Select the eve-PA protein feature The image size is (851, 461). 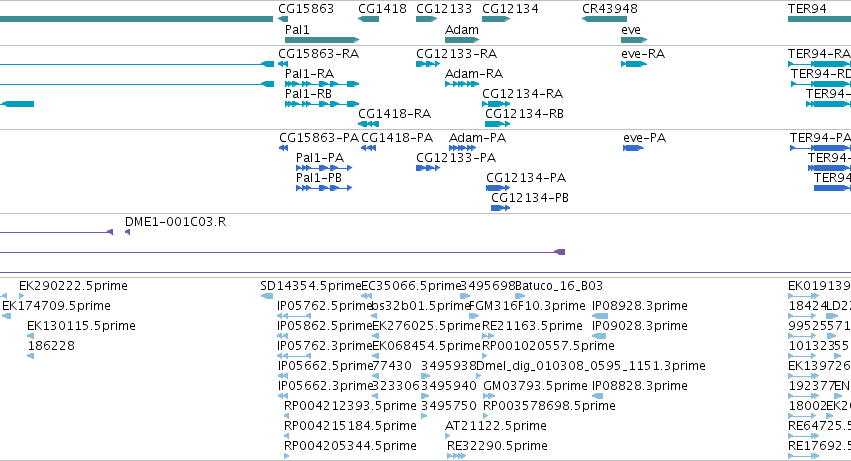tap(633, 148)
